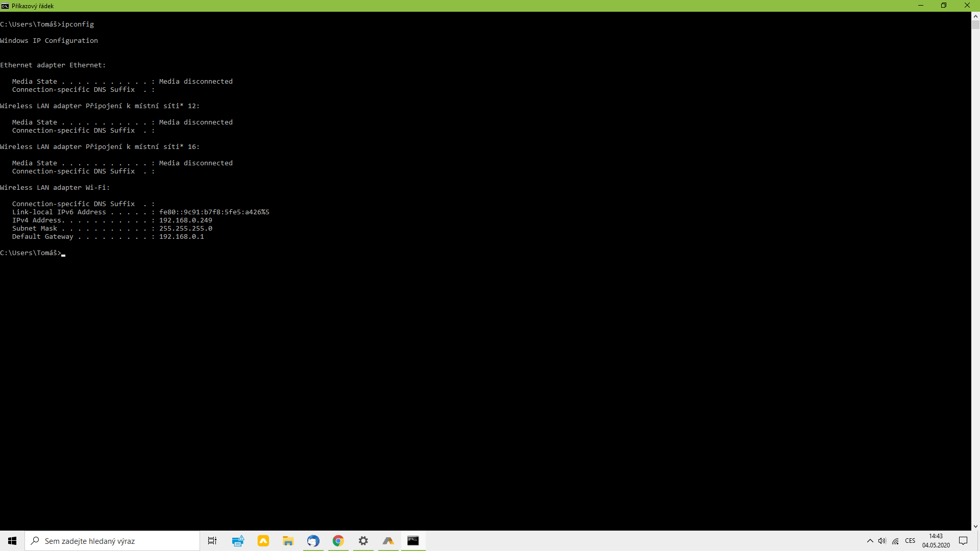Change the CES keyboard input language
This screenshot has height=551, width=980.
pyautogui.click(x=910, y=541)
